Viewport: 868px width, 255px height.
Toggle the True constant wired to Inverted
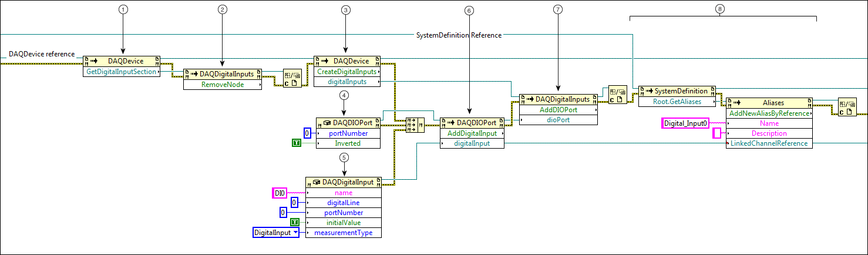[296, 143]
